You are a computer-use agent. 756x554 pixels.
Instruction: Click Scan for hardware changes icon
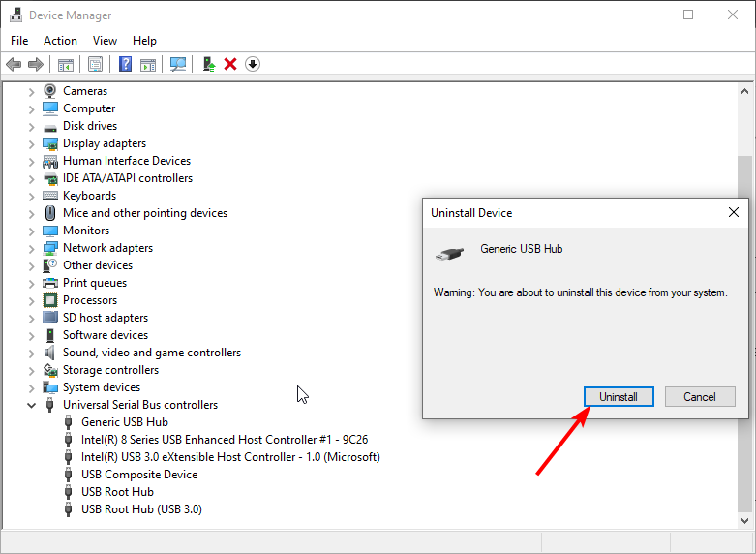click(178, 64)
